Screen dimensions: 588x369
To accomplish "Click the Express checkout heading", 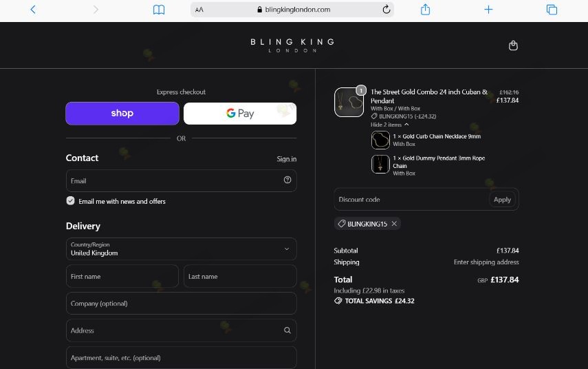I will [181, 92].
